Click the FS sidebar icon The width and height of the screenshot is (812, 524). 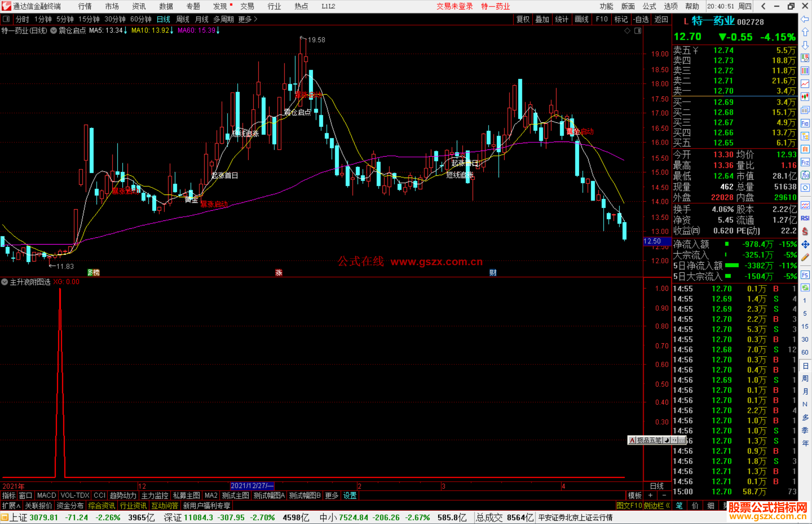click(x=805, y=275)
